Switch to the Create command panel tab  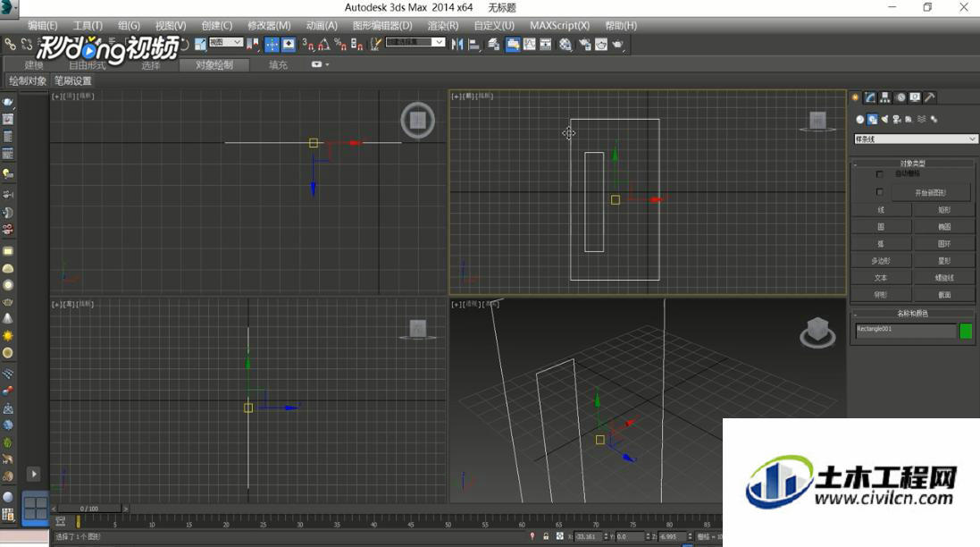[856, 97]
